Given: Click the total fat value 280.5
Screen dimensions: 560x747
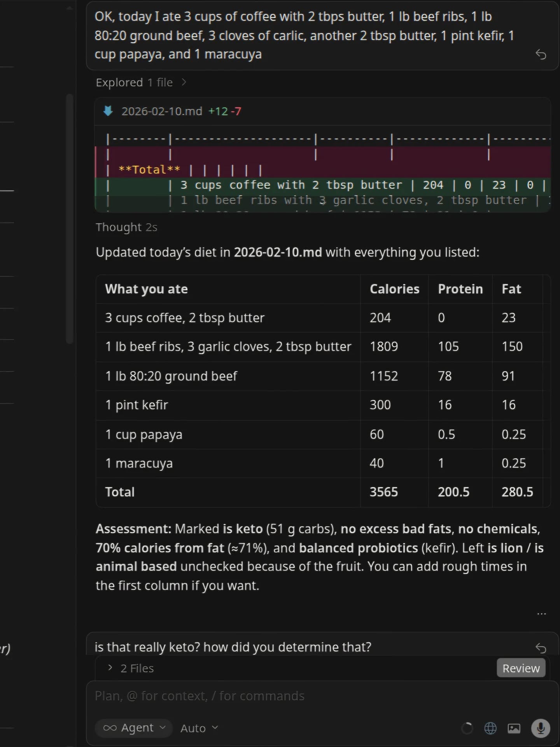Looking at the screenshot, I should (x=517, y=492).
